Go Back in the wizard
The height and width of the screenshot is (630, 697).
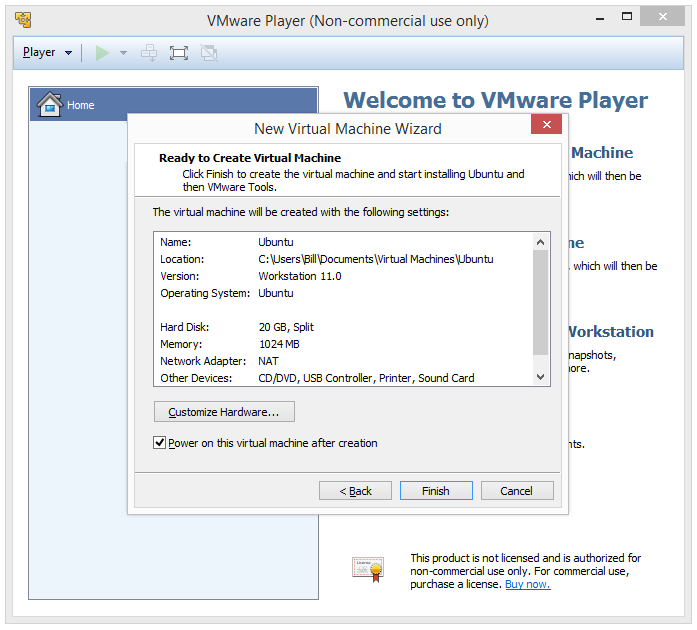point(355,491)
